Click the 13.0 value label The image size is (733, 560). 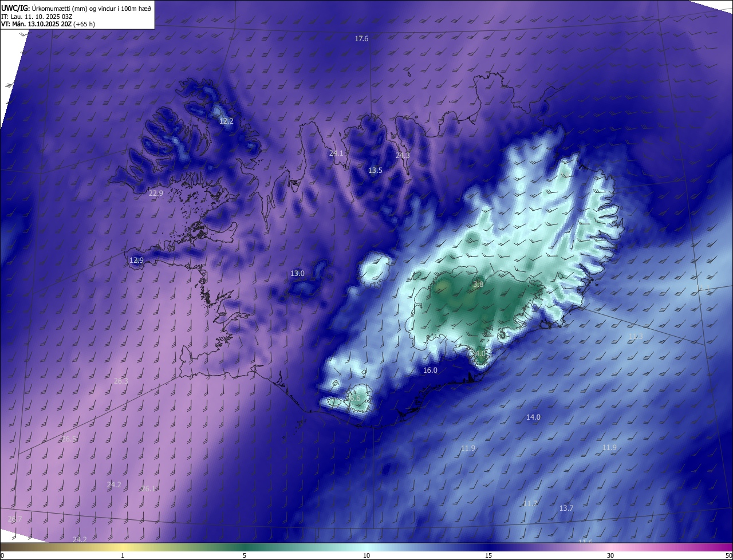(x=297, y=274)
